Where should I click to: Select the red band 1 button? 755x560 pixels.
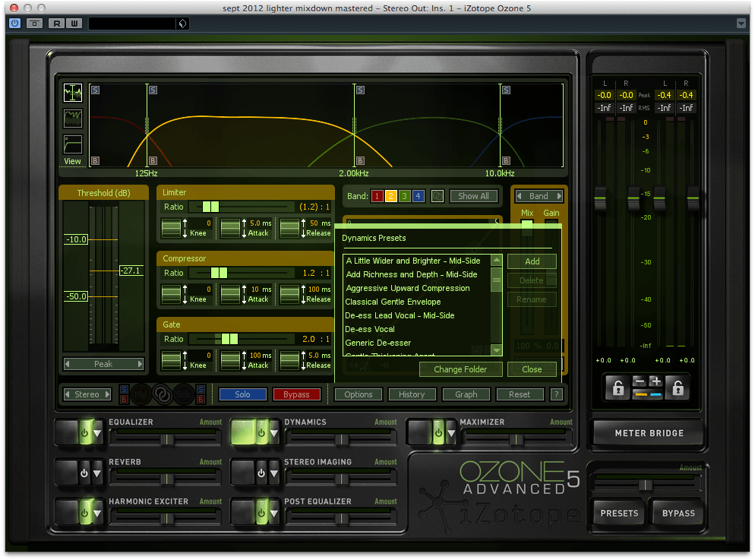(x=377, y=196)
